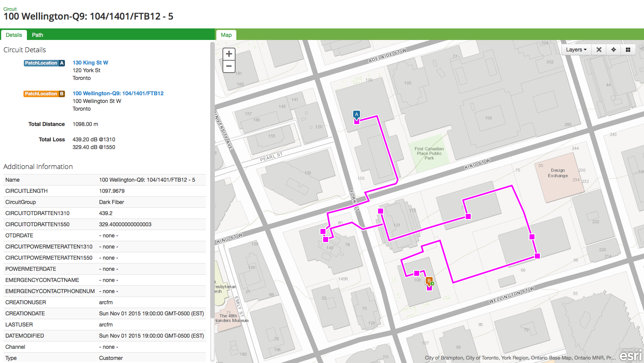Click the green play badge on marker B
The image size is (644, 363).
tap(432, 283)
